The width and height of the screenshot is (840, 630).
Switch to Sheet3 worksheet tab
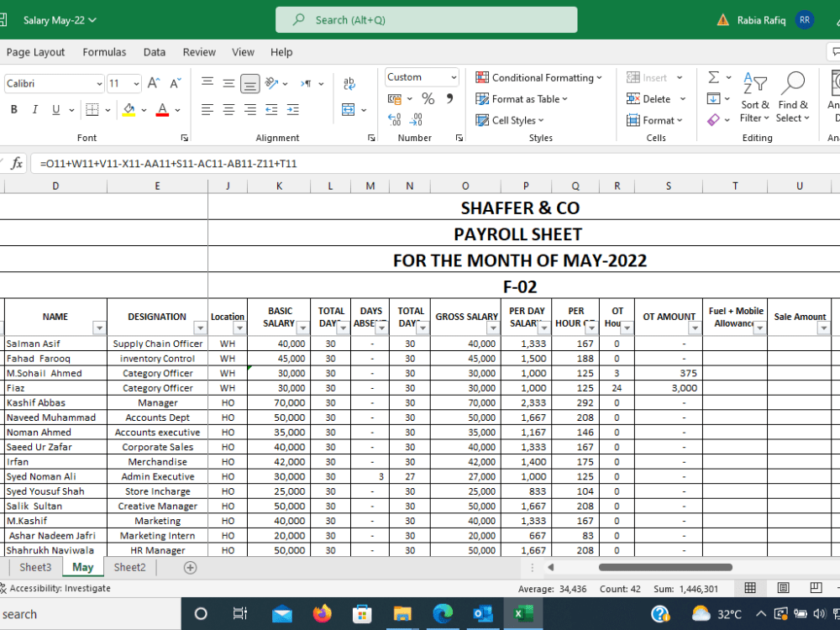[35, 567]
